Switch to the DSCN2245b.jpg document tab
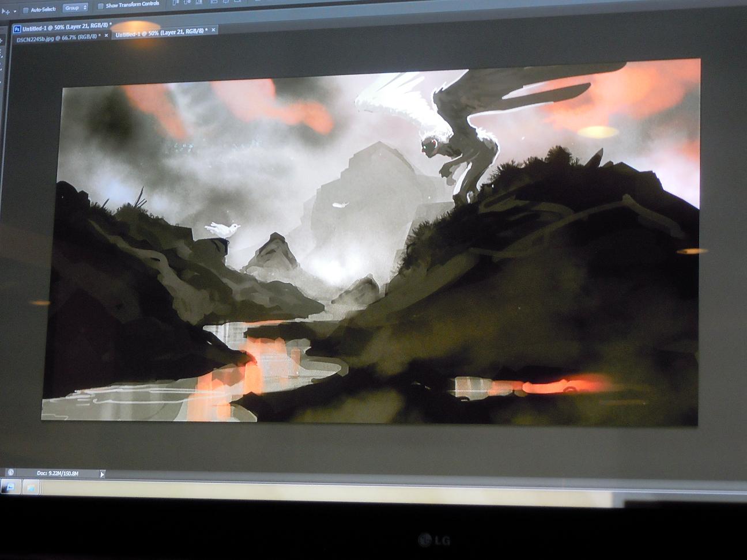The height and width of the screenshot is (560, 747). (x=55, y=36)
